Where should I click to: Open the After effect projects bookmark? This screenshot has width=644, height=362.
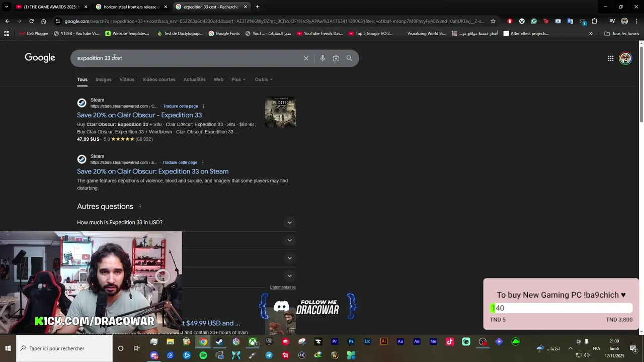point(526,34)
